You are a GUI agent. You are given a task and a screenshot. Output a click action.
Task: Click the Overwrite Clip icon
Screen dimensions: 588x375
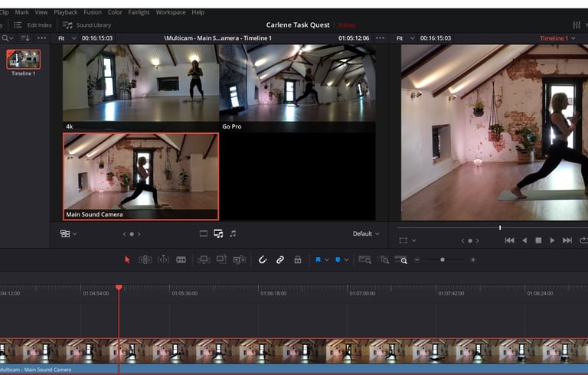click(221, 259)
